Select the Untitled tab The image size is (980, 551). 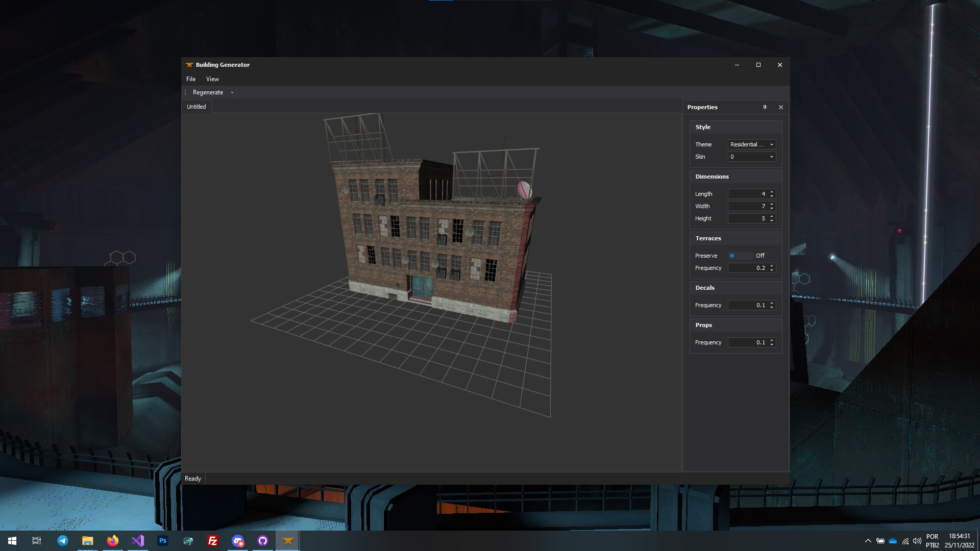(196, 107)
